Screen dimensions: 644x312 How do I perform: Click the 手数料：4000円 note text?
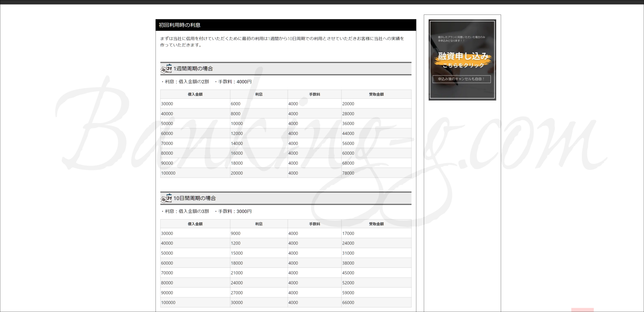coord(234,82)
